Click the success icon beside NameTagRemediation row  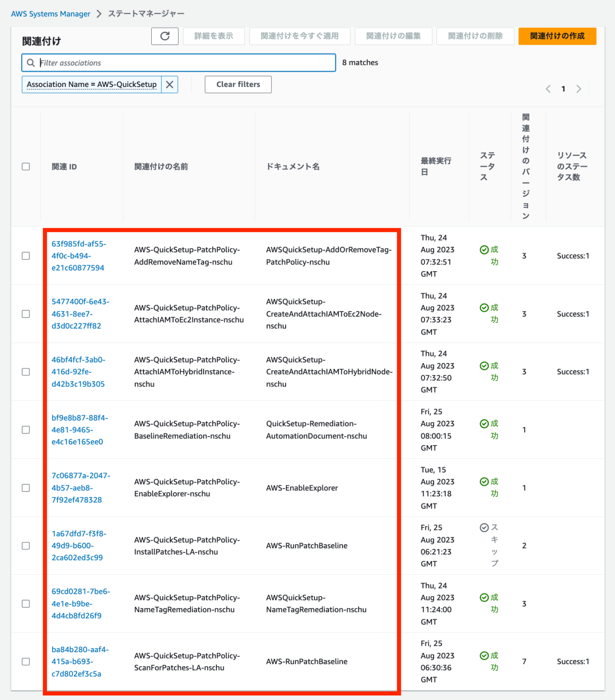tap(484, 597)
